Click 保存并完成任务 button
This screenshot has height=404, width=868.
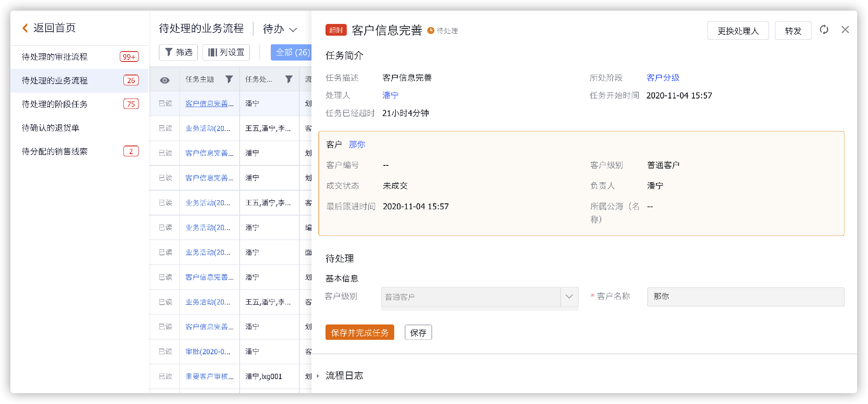pos(360,333)
